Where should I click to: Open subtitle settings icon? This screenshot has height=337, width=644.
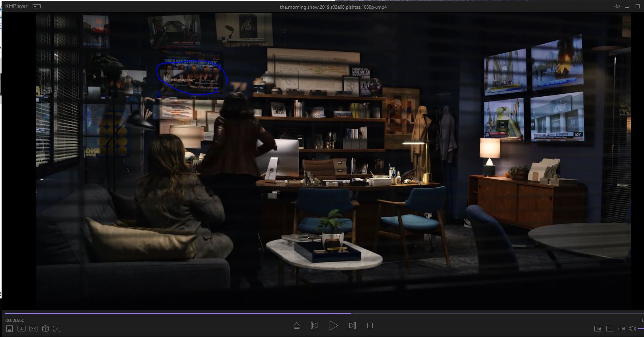point(610,329)
